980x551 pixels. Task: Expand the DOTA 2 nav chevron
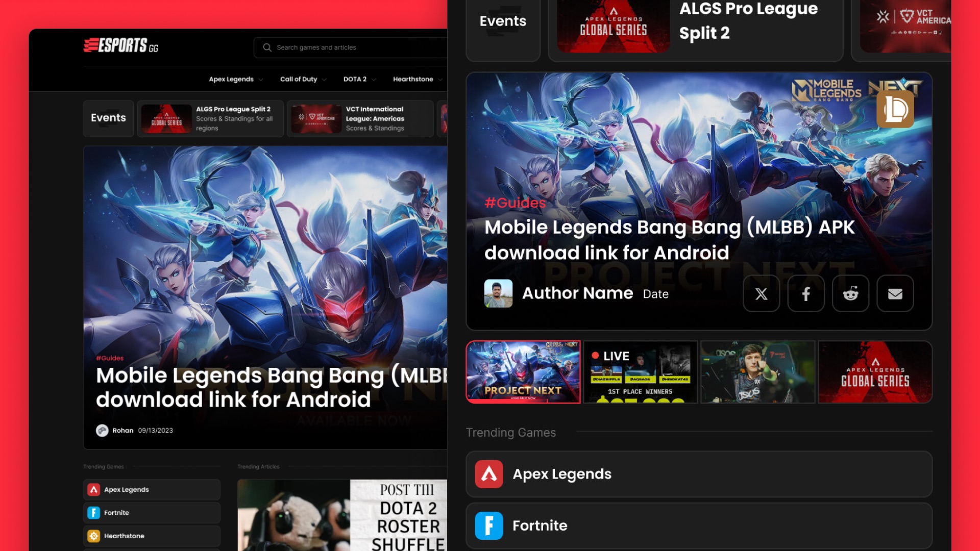tap(374, 80)
